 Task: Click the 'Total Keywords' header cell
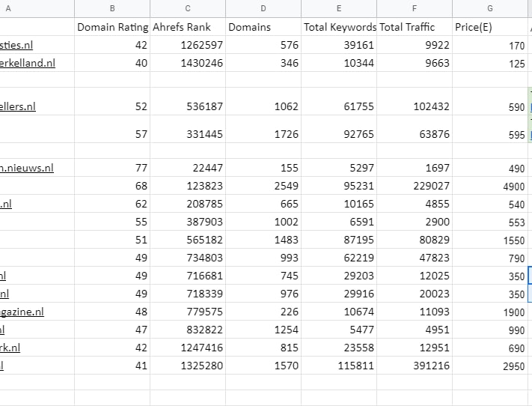pyautogui.click(x=339, y=27)
